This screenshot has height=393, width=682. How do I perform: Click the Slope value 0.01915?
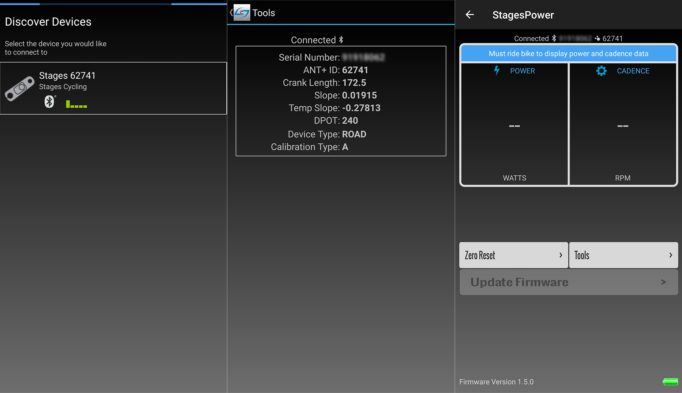359,95
